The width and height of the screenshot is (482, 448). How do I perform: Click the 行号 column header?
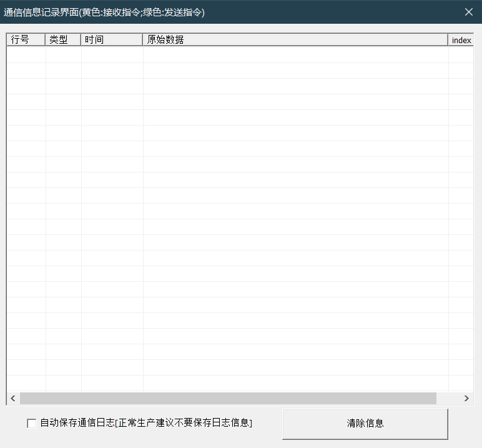pos(26,40)
